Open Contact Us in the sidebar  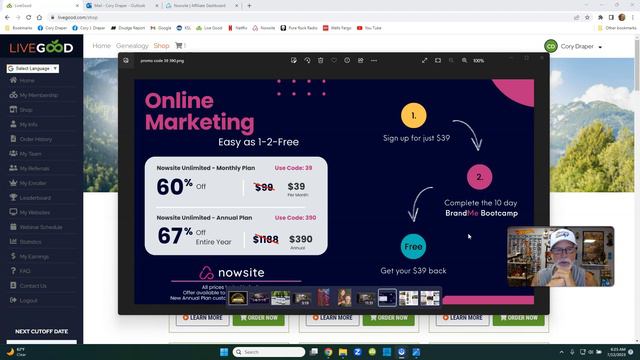33,286
